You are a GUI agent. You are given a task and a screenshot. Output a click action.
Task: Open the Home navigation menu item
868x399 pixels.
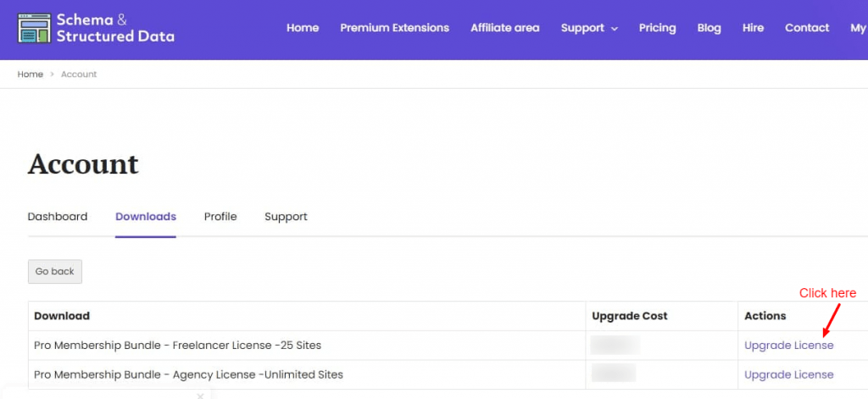pyautogui.click(x=303, y=28)
